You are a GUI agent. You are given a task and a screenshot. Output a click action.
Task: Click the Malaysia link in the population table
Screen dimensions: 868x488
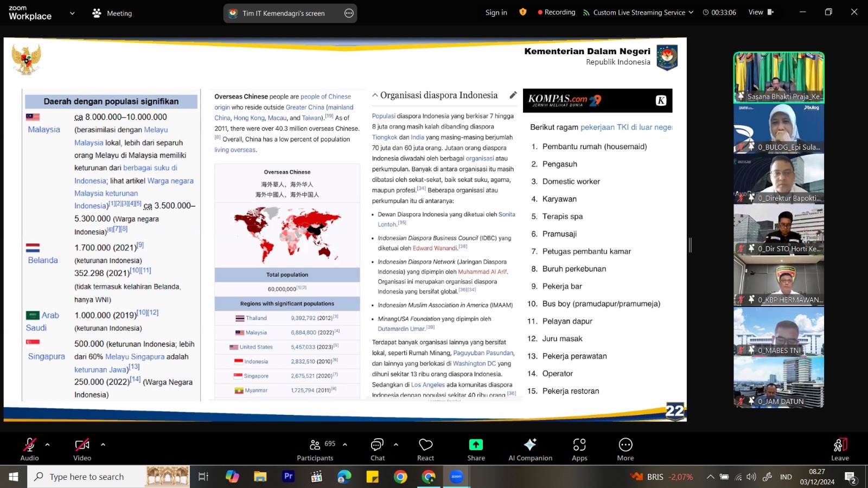(x=44, y=130)
